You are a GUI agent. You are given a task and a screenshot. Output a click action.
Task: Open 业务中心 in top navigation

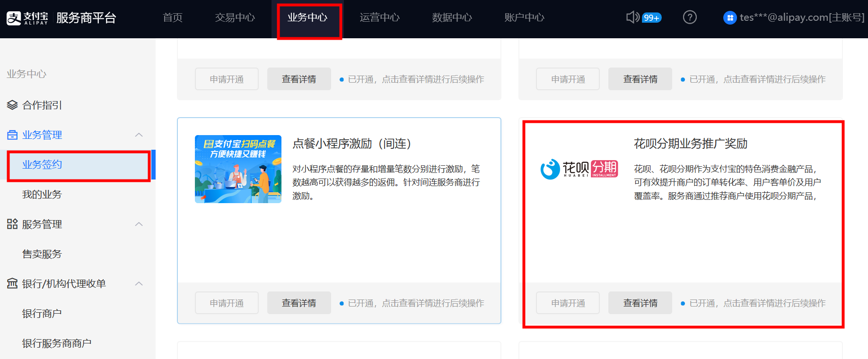click(307, 17)
